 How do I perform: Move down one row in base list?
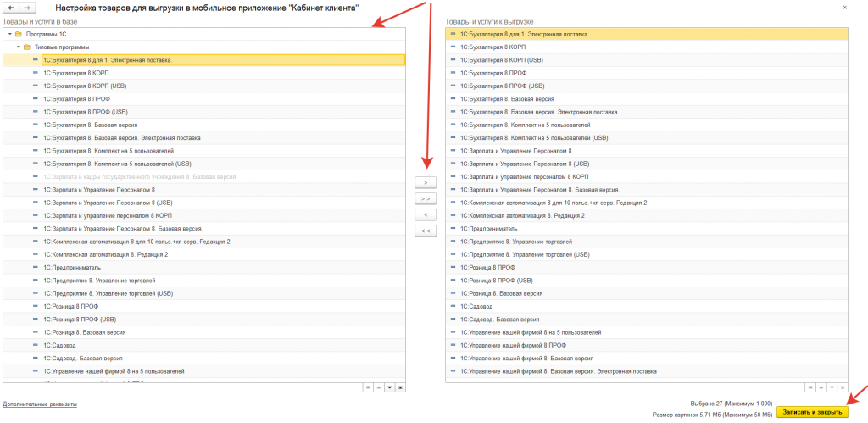point(389,387)
